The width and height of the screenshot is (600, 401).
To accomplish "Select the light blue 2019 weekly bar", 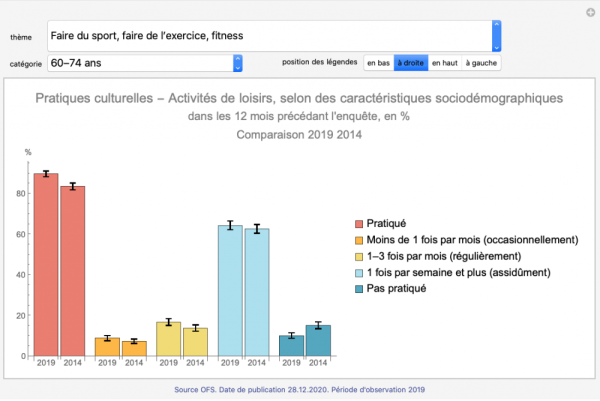I will point(230,290).
